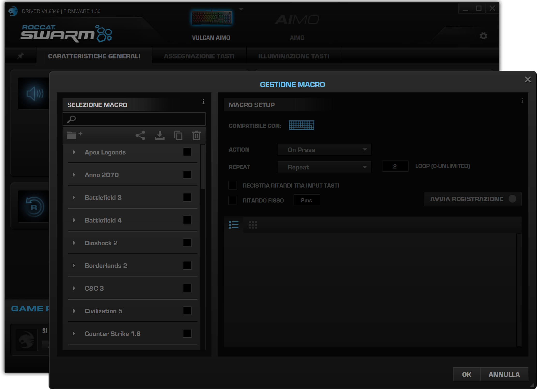Select the AIMO tab
540x392 pixels.
point(297,38)
